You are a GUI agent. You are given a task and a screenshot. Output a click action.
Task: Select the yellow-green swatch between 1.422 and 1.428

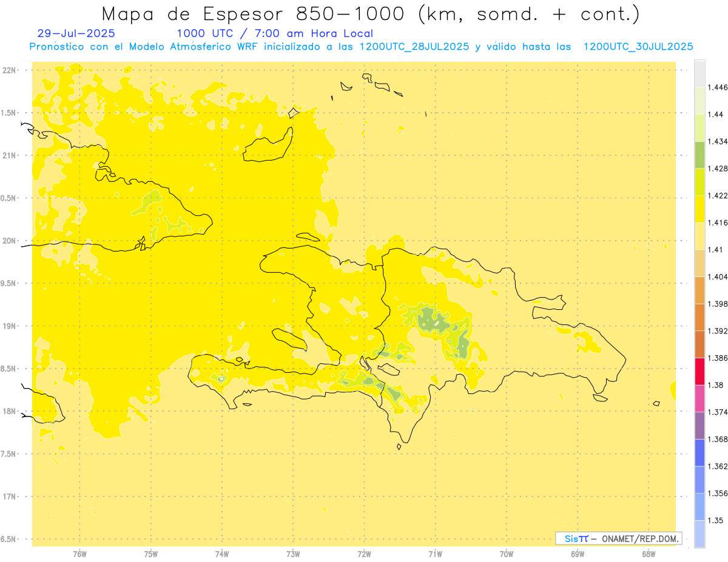(x=699, y=182)
